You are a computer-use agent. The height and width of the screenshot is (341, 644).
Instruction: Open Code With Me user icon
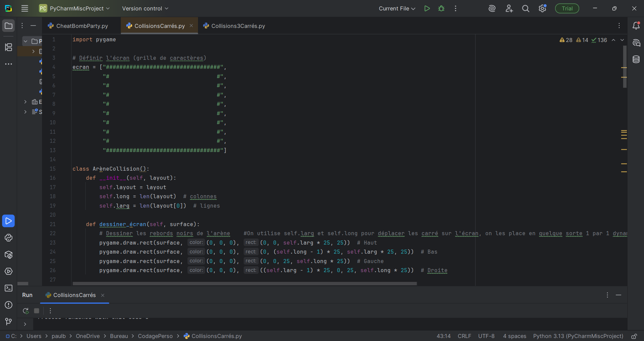coord(509,8)
